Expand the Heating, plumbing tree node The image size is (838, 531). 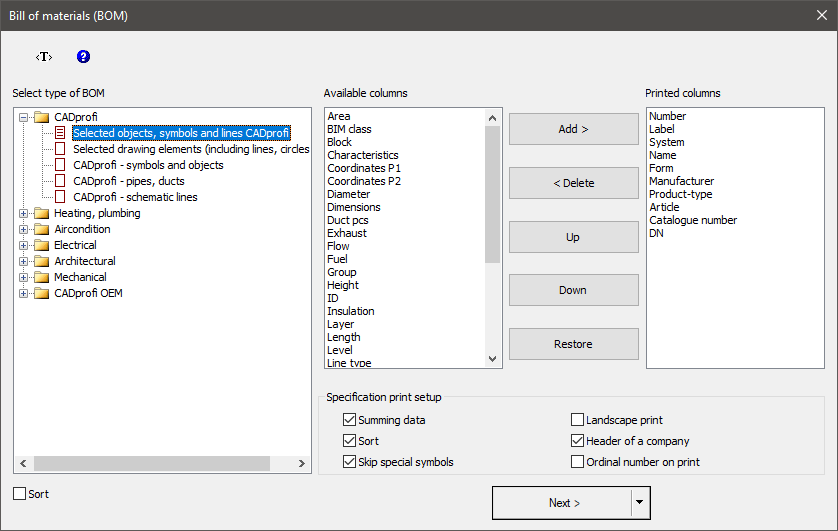[x=24, y=213]
